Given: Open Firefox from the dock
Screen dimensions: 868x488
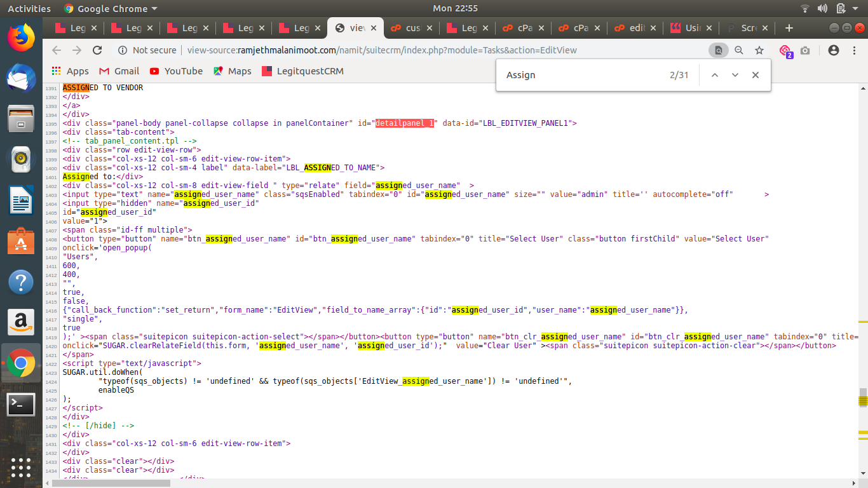Looking at the screenshot, I should pyautogui.click(x=21, y=37).
